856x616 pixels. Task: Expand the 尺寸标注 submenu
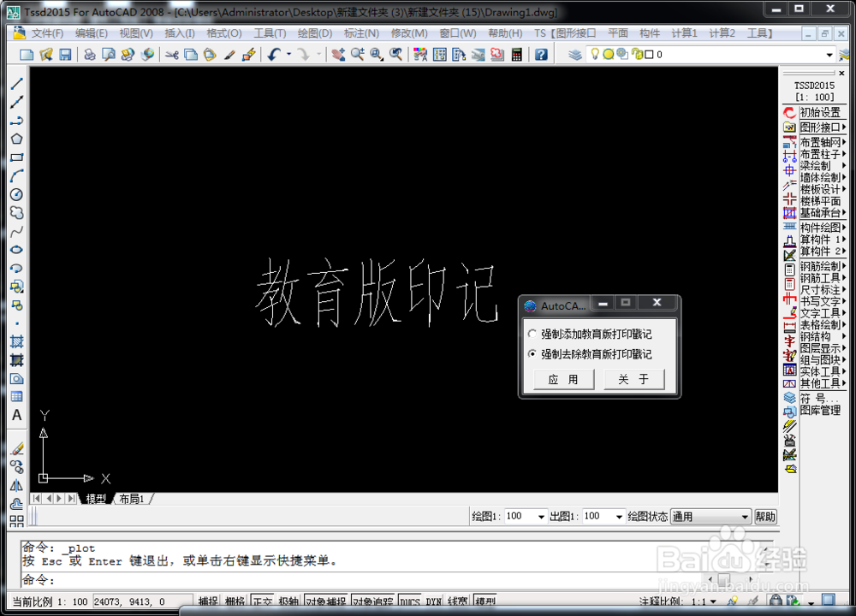[823, 290]
